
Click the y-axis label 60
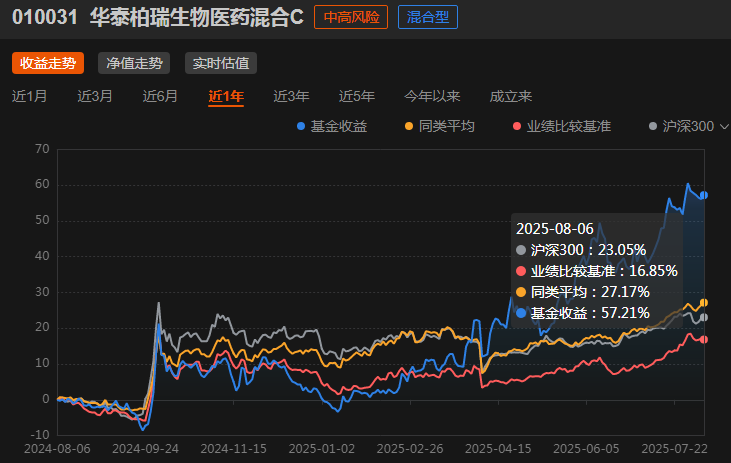click(x=42, y=185)
